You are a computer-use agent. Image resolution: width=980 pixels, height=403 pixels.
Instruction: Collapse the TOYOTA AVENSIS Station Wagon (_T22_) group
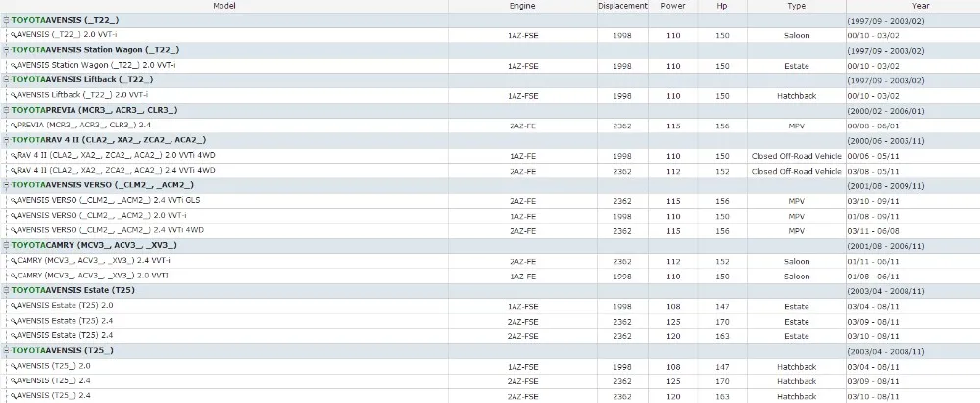tap(6, 50)
